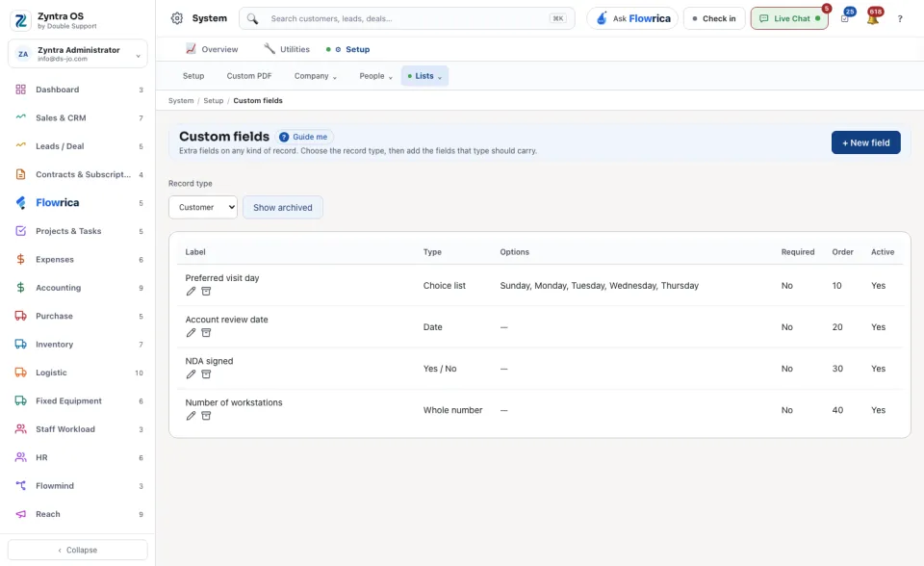
Task: Go to Setup breadcrumb link
Action: tap(214, 101)
